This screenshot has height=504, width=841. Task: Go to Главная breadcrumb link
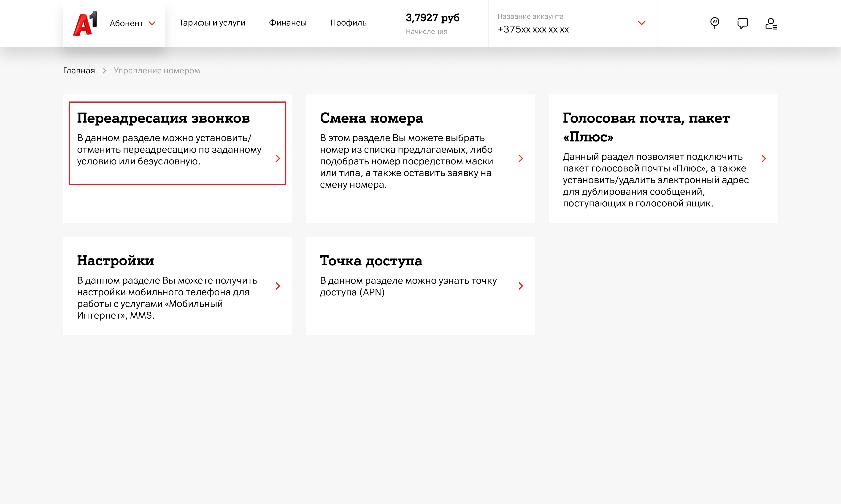79,71
